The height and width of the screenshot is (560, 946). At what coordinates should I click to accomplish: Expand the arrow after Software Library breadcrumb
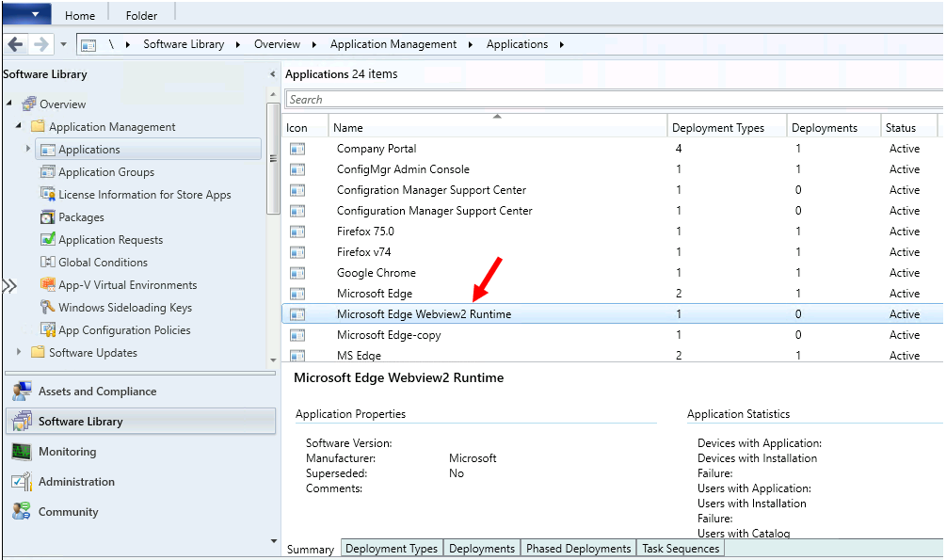point(238,44)
